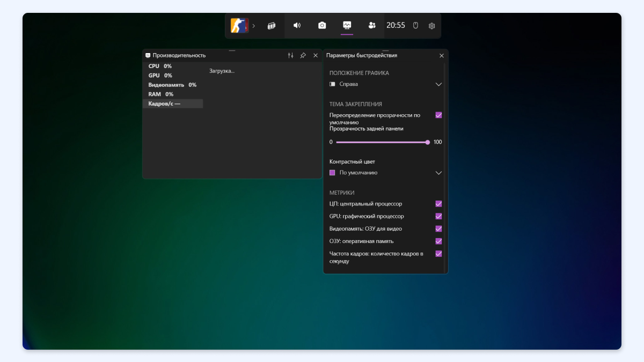Click the Справа graph position icon

pos(332,84)
